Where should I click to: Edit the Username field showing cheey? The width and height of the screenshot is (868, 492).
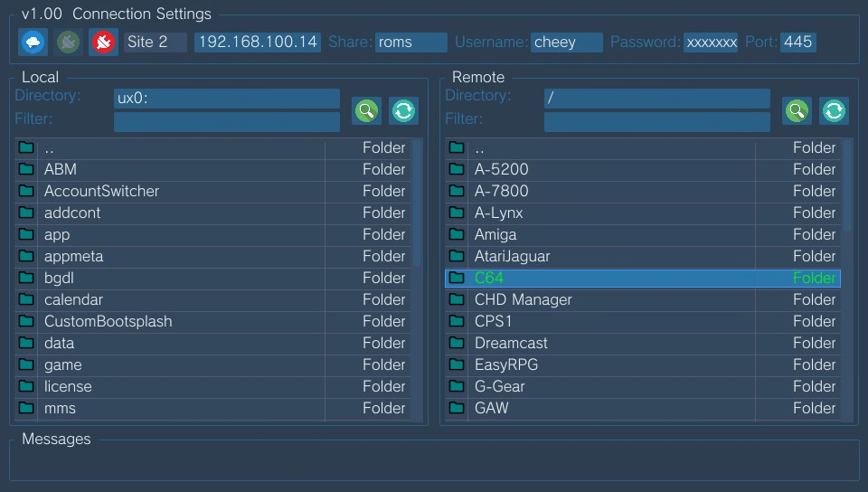click(x=566, y=43)
